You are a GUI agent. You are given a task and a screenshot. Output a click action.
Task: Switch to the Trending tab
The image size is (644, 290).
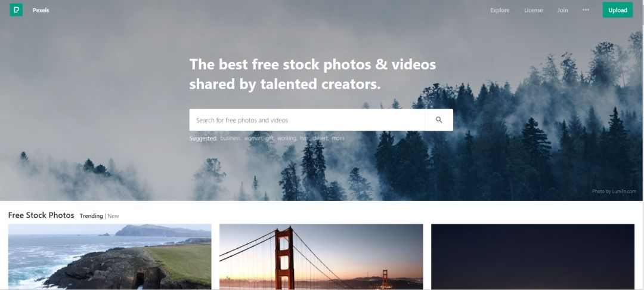(91, 216)
